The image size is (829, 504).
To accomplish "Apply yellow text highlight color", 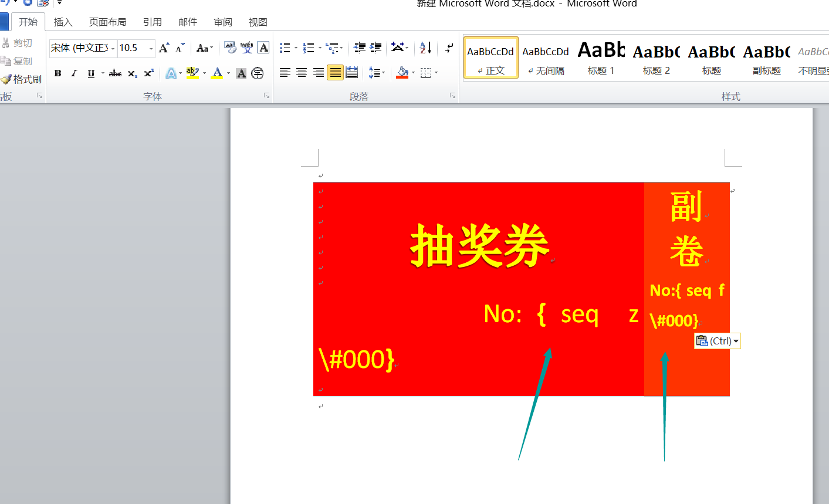I will point(192,73).
